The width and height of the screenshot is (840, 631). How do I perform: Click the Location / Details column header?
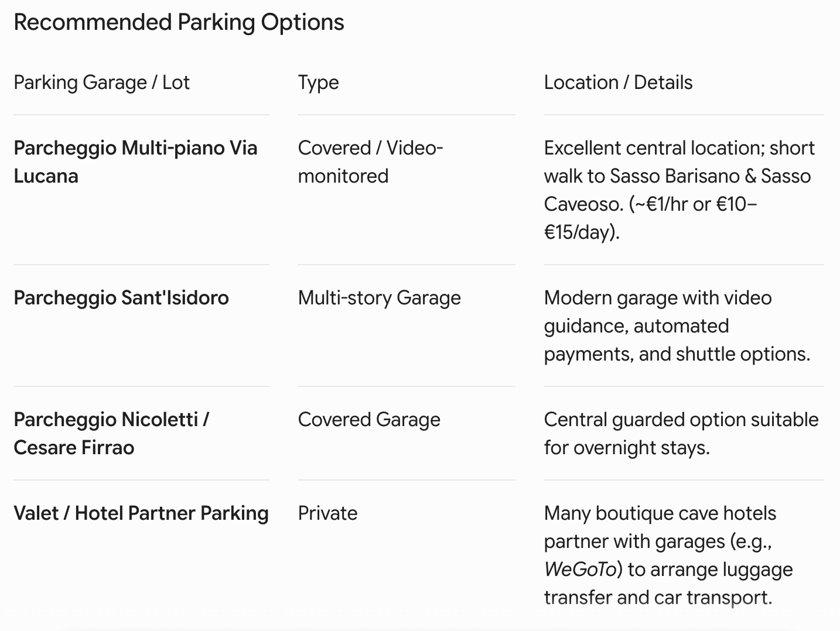[x=618, y=83]
